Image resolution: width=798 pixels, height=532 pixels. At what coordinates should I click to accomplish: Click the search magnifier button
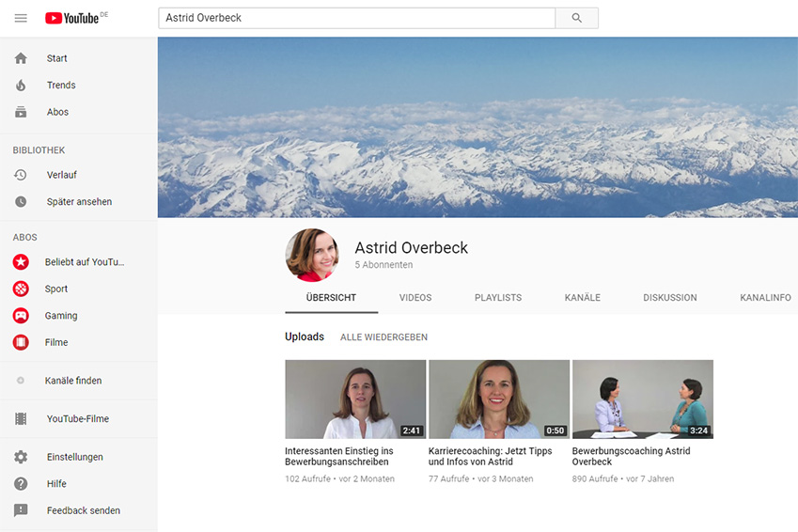point(576,18)
